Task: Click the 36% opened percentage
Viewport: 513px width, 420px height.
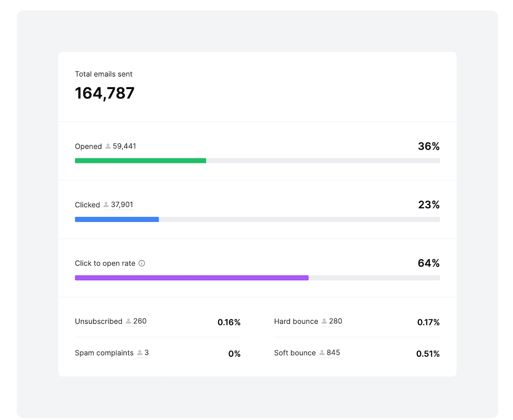Action: pyautogui.click(x=428, y=146)
